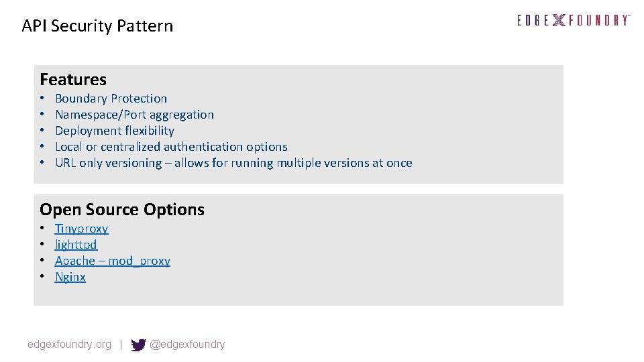Click the lighttpd hyperlink

[76, 245]
